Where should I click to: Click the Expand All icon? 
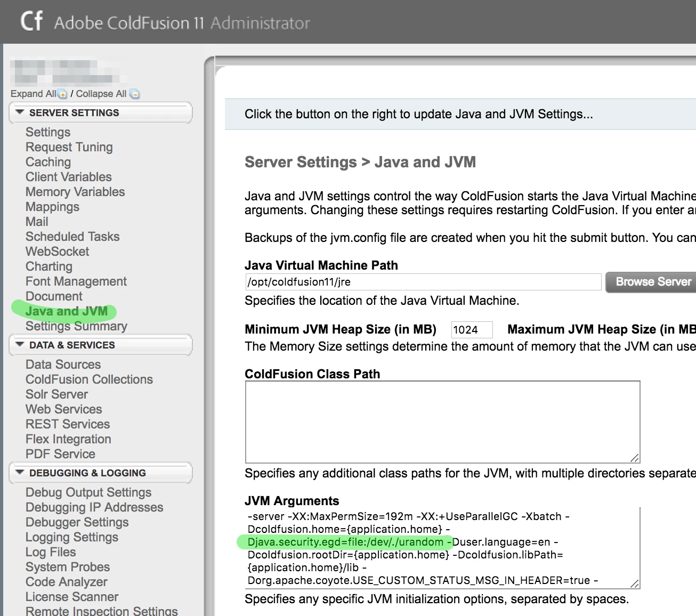(x=62, y=94)
